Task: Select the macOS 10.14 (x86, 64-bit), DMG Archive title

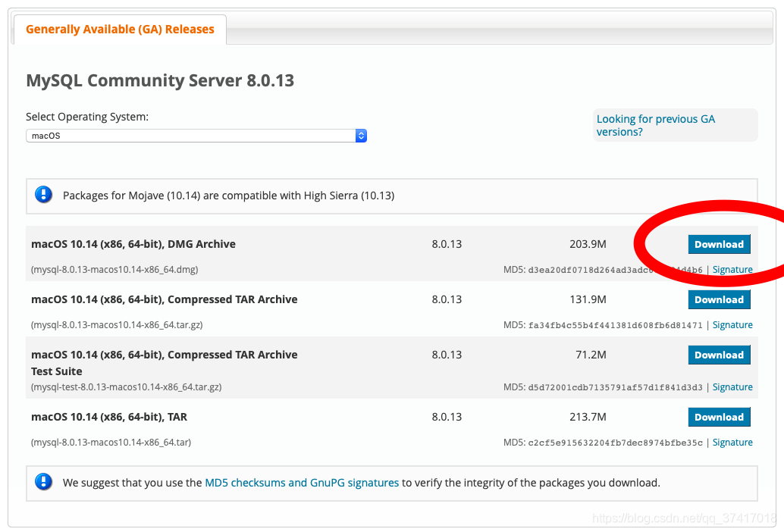Action: point(133,244)
